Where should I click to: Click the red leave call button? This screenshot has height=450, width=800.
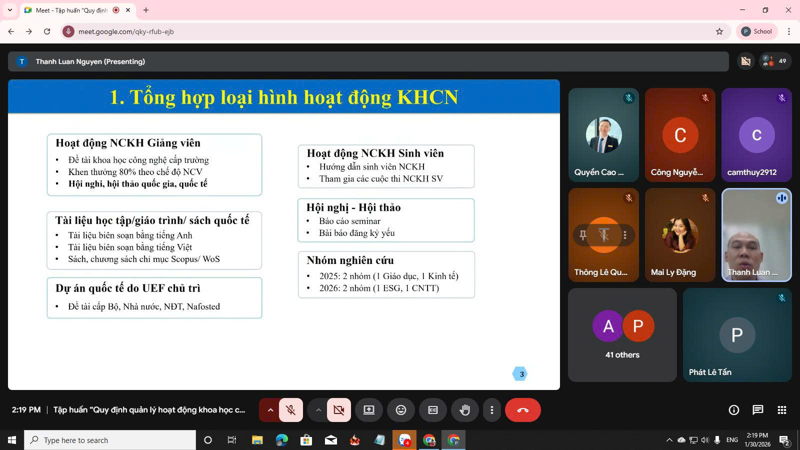point(523,410)
